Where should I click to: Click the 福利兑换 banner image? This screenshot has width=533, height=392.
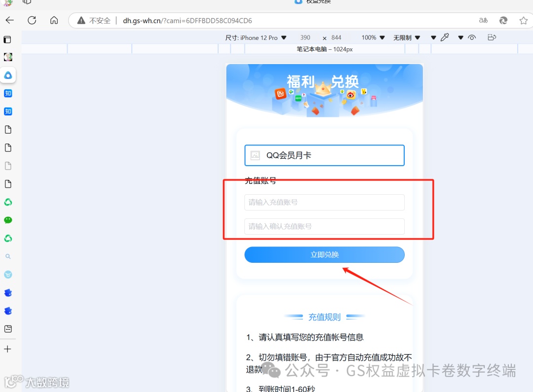point(324,91)
